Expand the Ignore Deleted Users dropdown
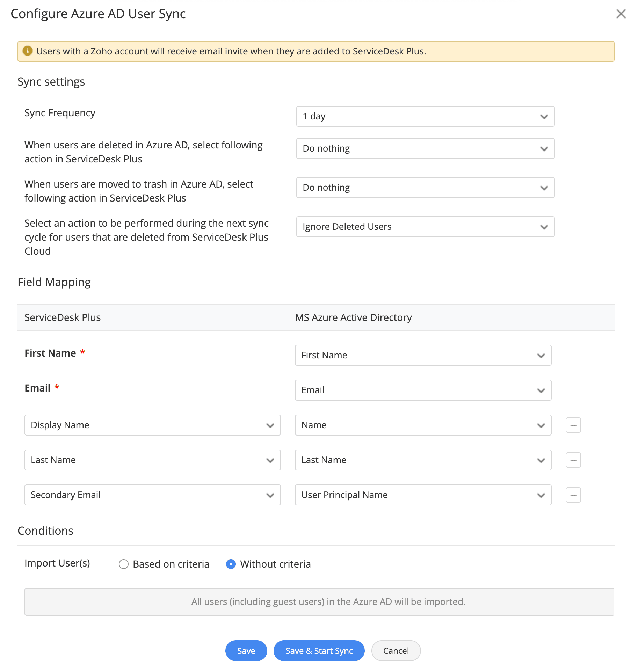 [x=425, y=227]
